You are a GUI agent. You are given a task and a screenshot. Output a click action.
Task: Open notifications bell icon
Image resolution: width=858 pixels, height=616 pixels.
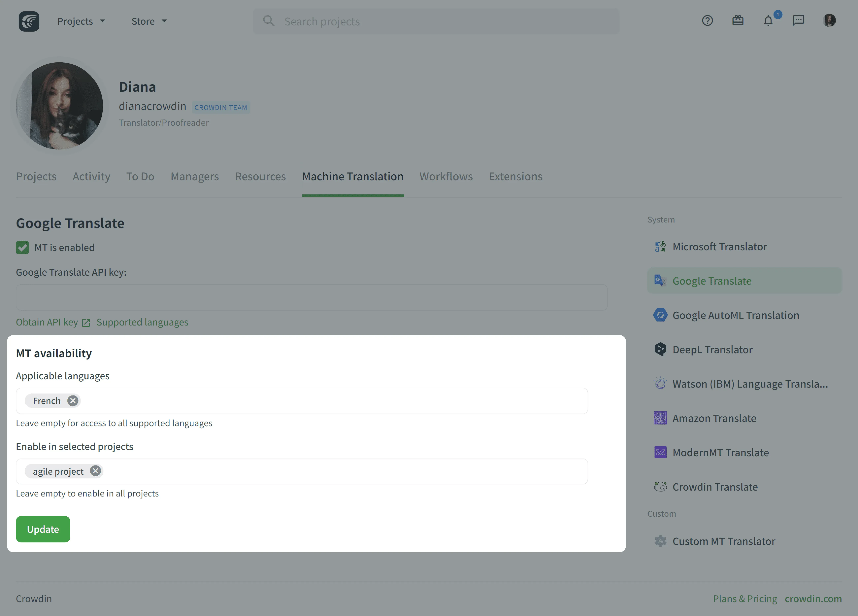(768, 20)
